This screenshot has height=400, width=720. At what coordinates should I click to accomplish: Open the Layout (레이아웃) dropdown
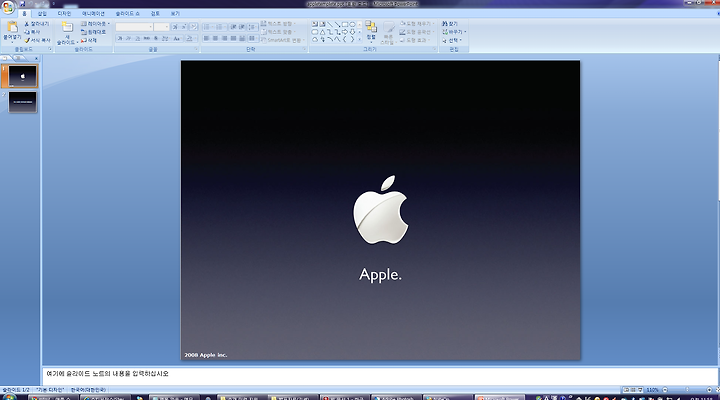(95, 23)
